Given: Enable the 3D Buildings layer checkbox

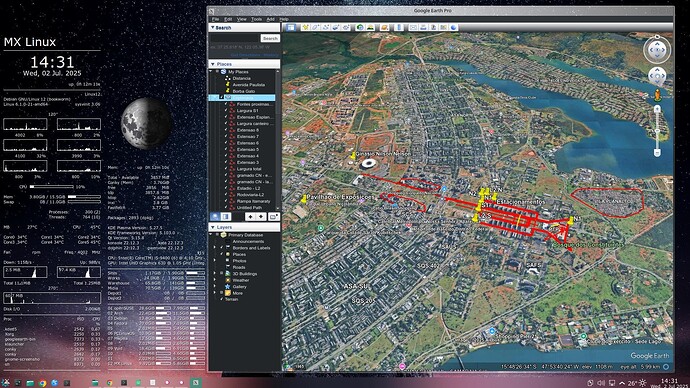Looking at the screenshot, I should click(x=221, y=274).
